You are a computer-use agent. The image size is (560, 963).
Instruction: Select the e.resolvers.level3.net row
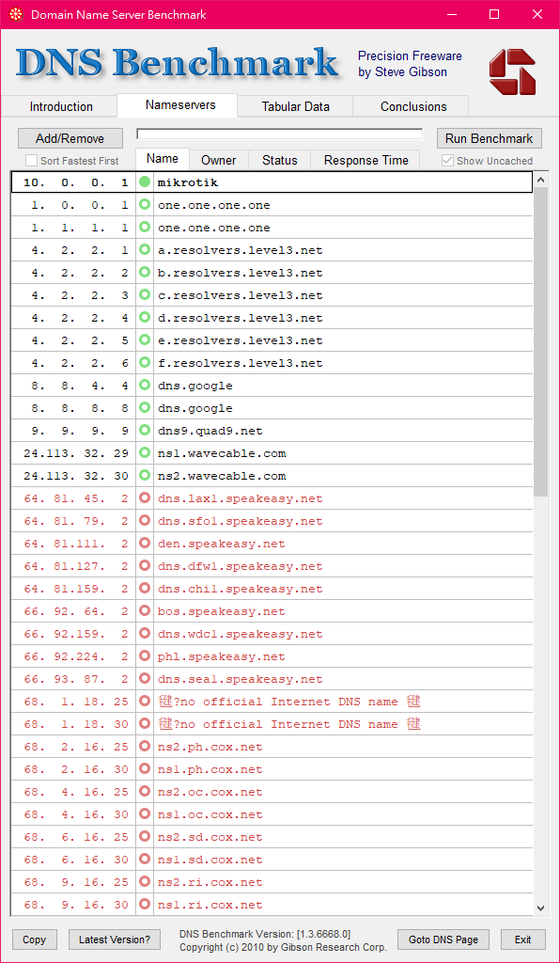[272, 340]
